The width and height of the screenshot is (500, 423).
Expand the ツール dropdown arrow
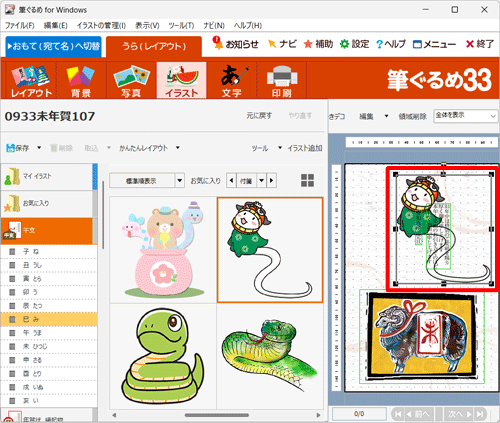click(280, 148)
